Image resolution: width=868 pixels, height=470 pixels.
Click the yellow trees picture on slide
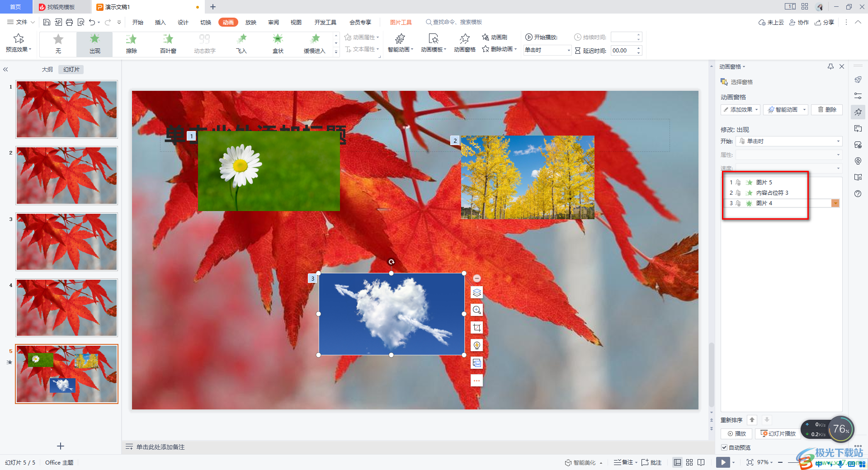[528, 177]
